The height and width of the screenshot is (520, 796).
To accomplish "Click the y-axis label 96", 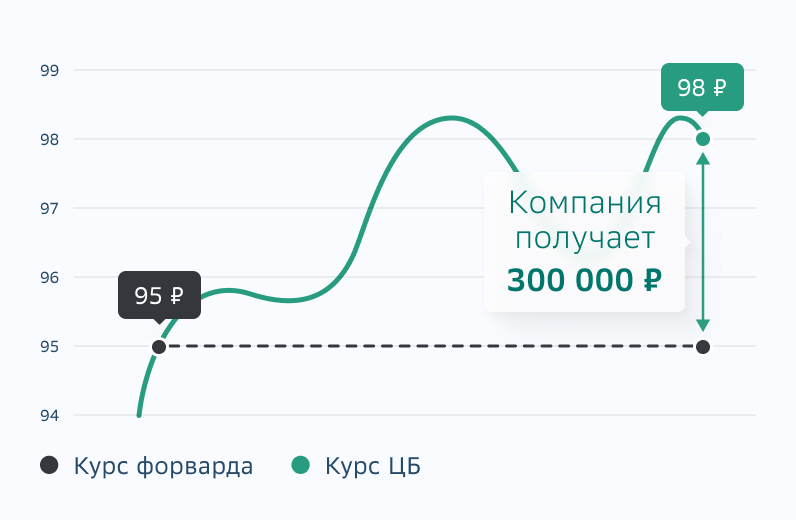I will (50, 277).
